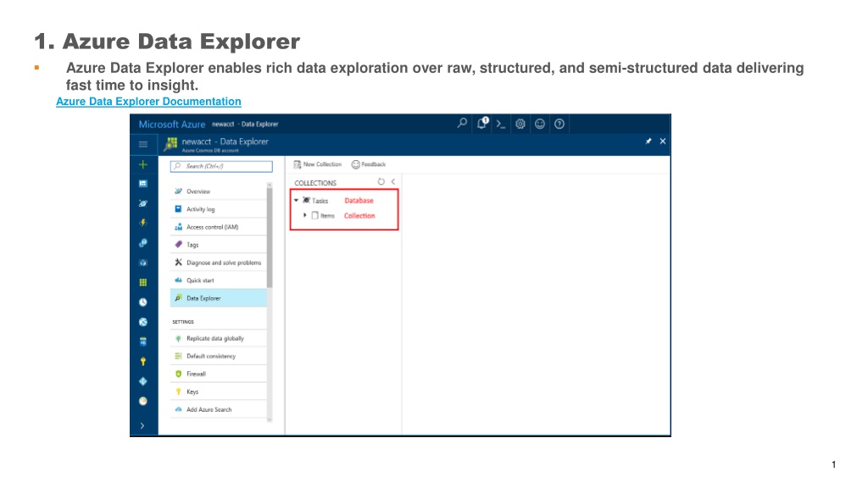Click the search magnifier icon in Azure header

(x=462, y=124)
